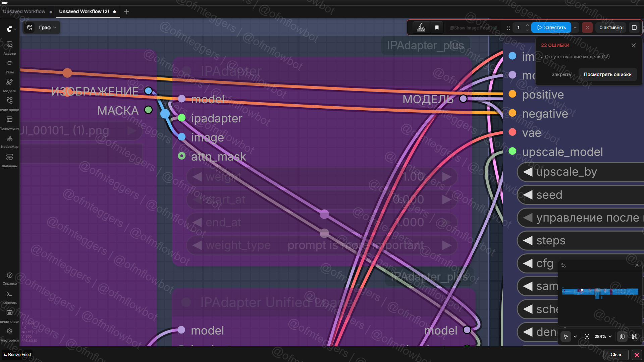Screen dimensions: 644x362
Task: Add a new workflow tab with plus
Action: (126, 12)
